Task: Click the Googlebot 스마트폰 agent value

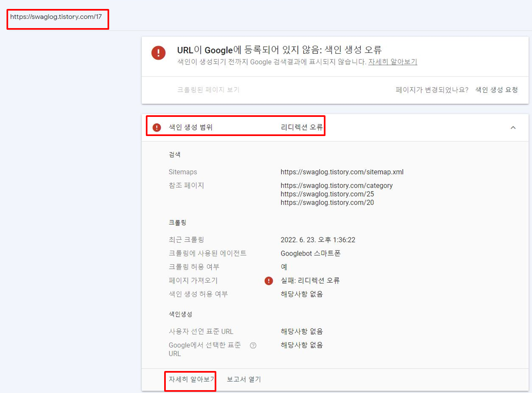Action: coord(310,253)
